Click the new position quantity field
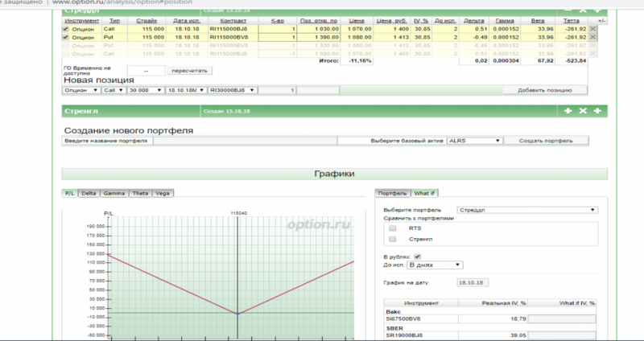 (x=277, y=90)
